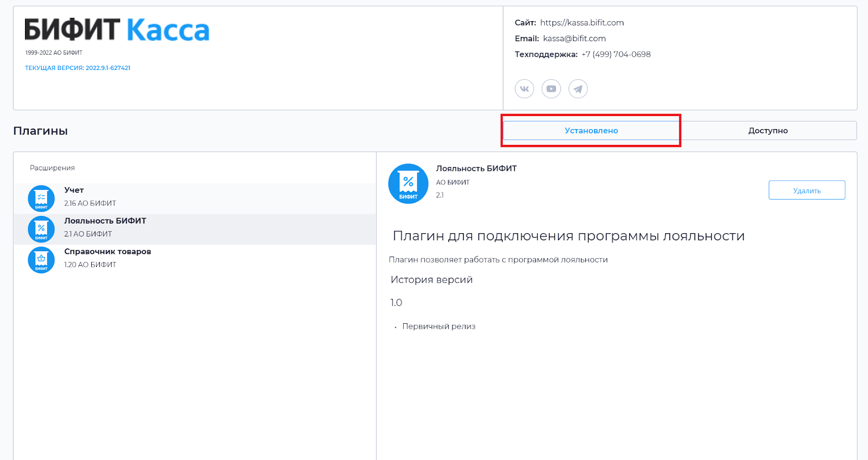
Task: Open the VK social network icon
Action: pyautogui.click(x=524, y=89)
